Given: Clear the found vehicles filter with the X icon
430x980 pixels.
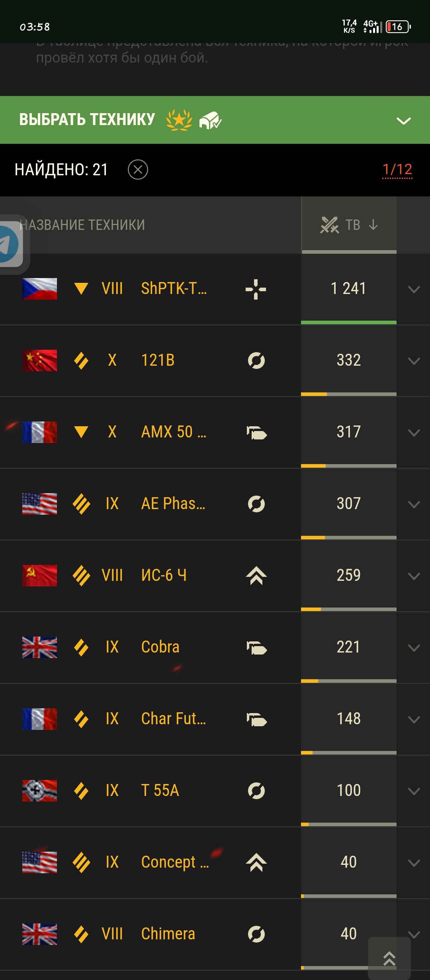Looking at the screenshot, I should click(x=138, y=170).
